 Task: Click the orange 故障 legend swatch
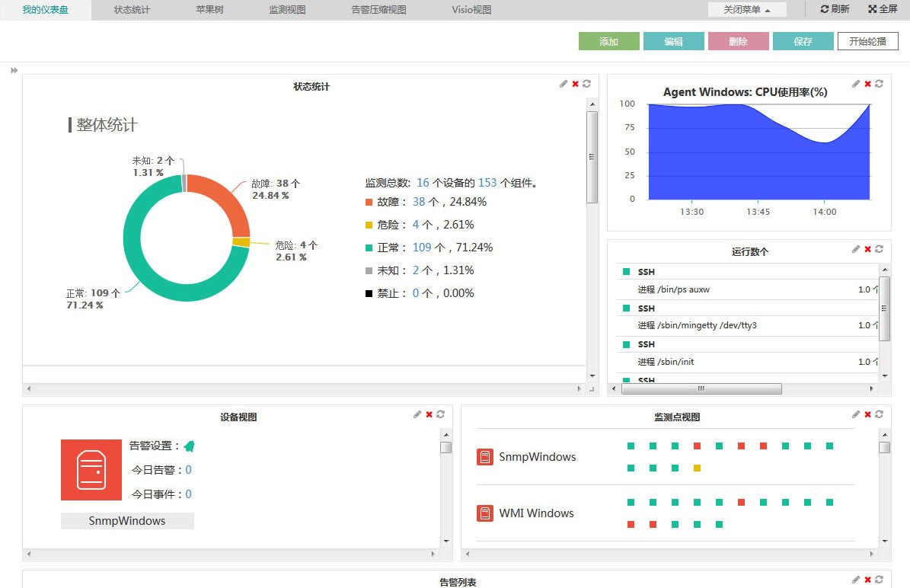369,202
